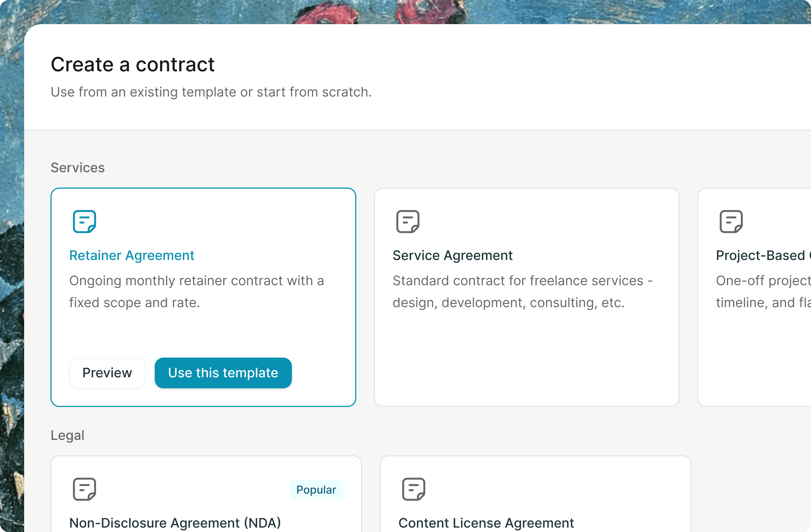Open the Non-Disclosure Agreement (NDA) template
Viewport: 811px width, 532px height.
(175, 523)
